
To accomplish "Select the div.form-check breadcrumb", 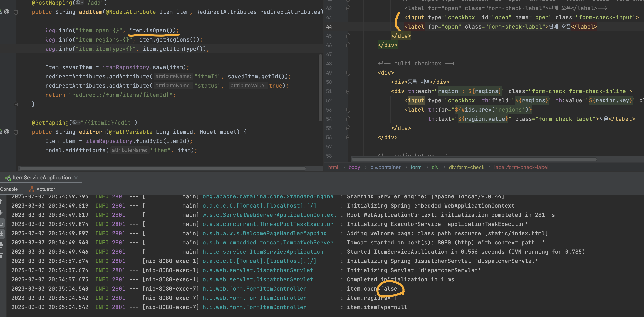I will pos(467,167).
